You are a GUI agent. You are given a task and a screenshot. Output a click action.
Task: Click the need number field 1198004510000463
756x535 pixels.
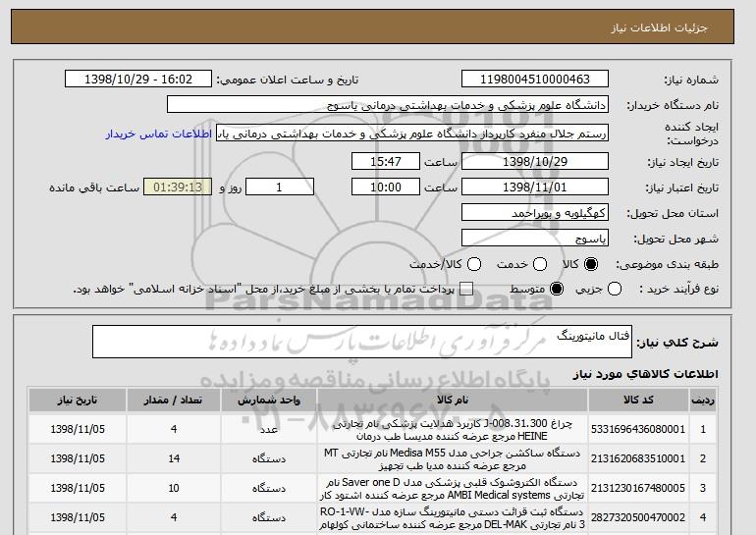[535, 80]
